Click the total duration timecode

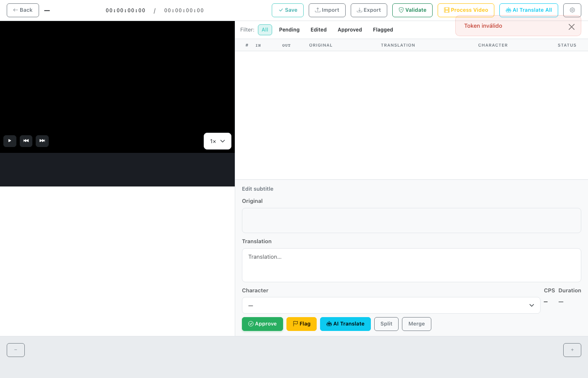click(x=184, y=10)
